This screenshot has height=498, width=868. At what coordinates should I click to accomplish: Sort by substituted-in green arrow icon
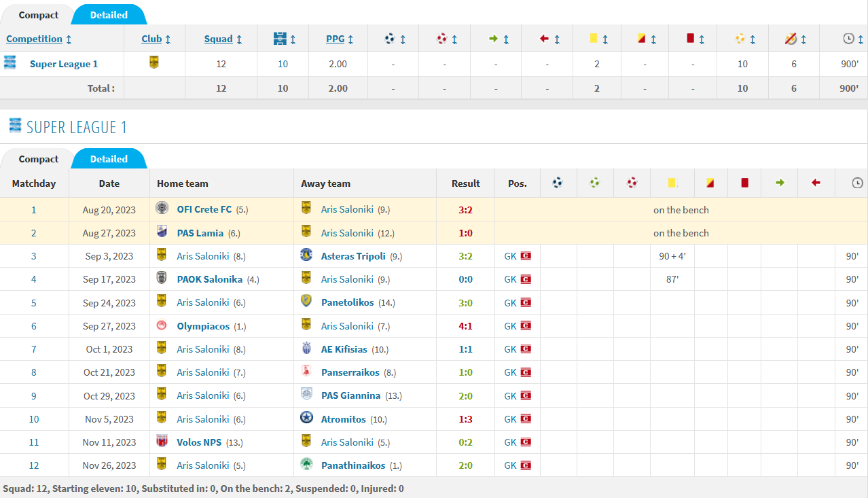click(x=494, y=39)
